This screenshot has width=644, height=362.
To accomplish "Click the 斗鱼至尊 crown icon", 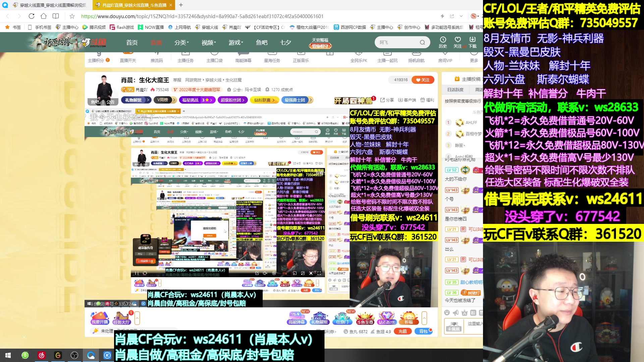I will pyautogui.click(x=365, y=318).
